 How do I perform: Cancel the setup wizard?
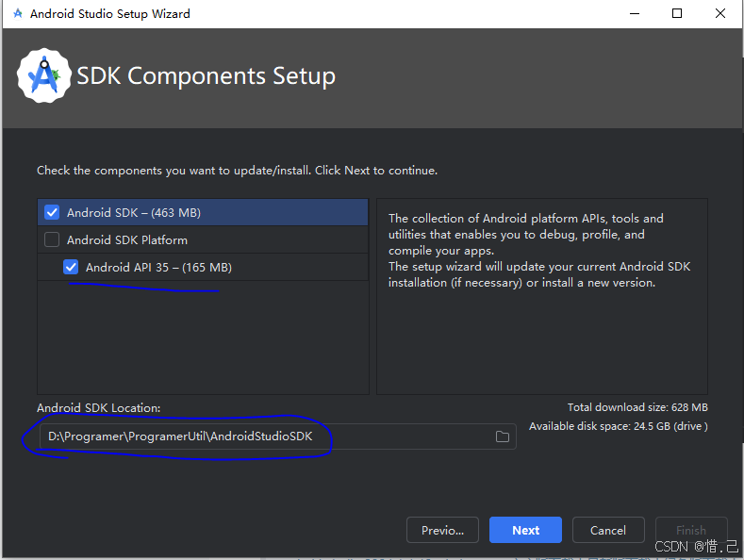[x=608, y=530]
